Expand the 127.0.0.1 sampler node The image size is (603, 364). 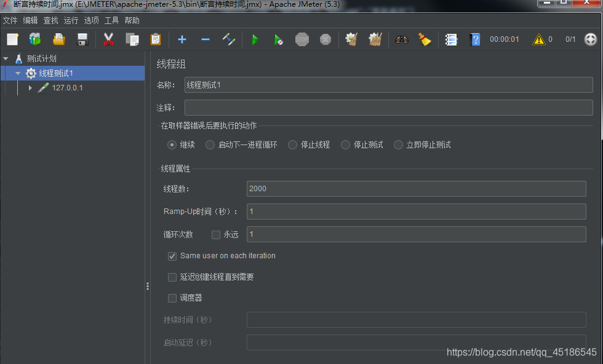(30, 87)
